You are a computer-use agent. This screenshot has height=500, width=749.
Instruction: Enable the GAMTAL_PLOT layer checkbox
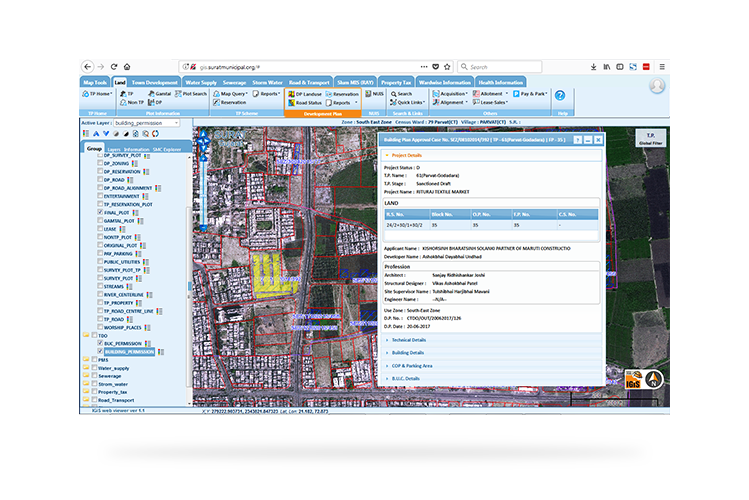(x=100, y=221)
